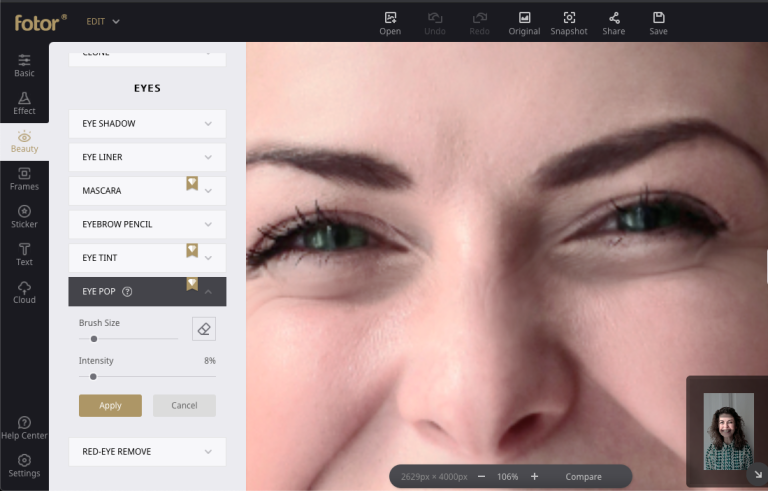Share the image

pos(614,23)
